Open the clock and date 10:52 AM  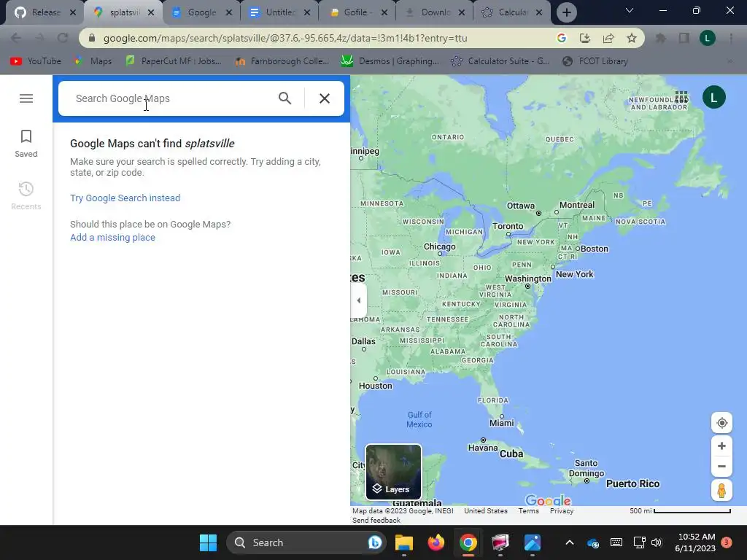695,542
